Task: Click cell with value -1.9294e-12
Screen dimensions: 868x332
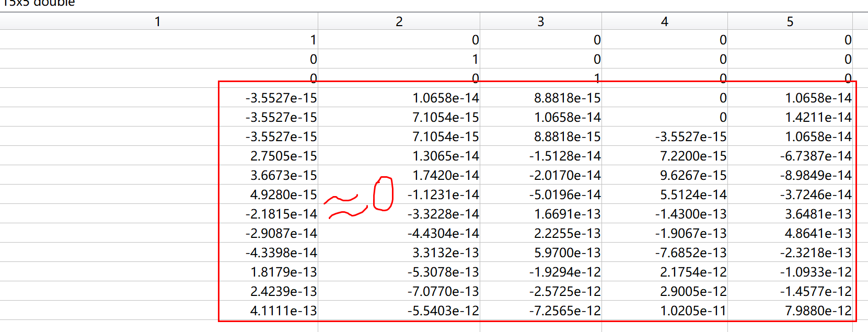Action: 541,272
